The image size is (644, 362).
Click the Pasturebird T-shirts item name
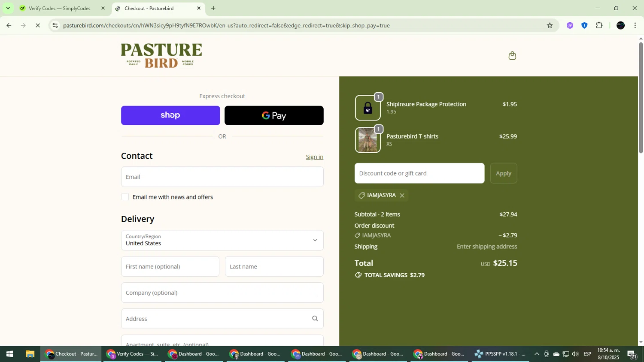point(412,136)
